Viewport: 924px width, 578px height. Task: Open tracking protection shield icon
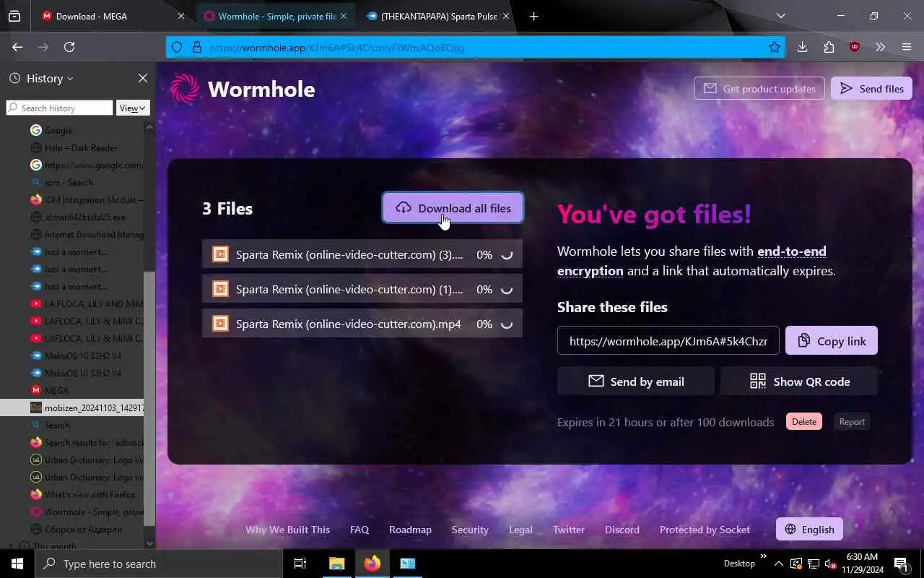(x=177, y=47)
